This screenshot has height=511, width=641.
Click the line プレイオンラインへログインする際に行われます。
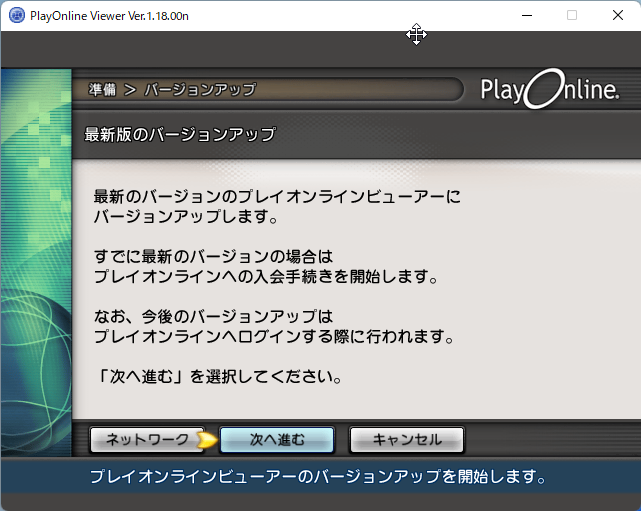click(x=274, y=336)
